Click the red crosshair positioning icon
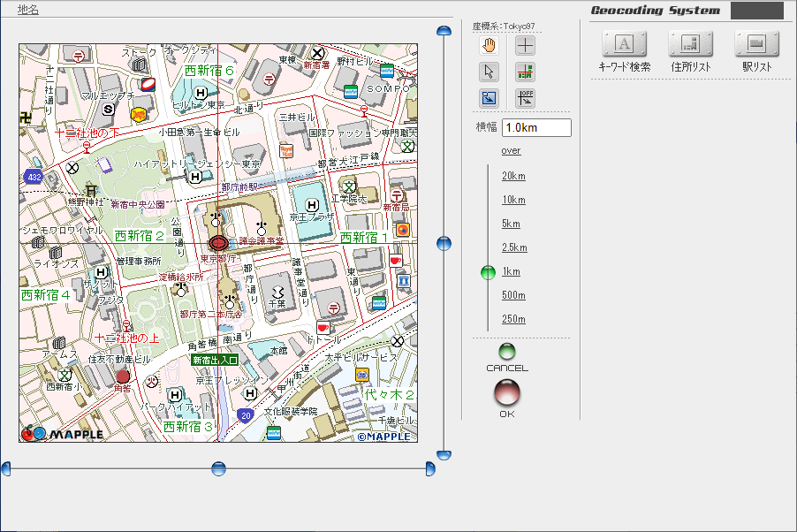 (x=525, y=45)
